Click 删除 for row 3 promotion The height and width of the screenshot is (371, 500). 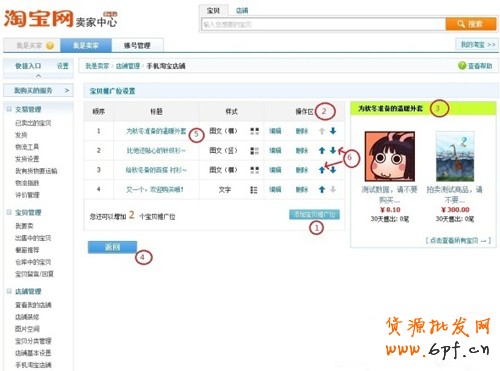coord(302,170)
